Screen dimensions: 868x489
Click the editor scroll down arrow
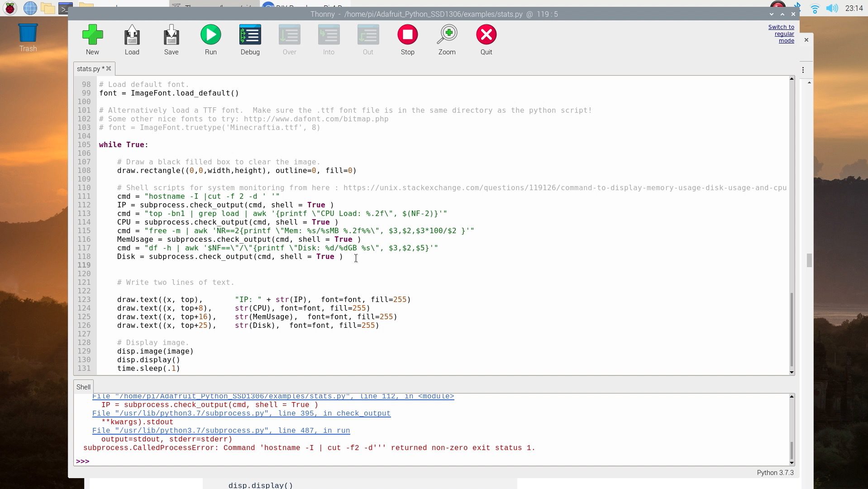[792, 372]
